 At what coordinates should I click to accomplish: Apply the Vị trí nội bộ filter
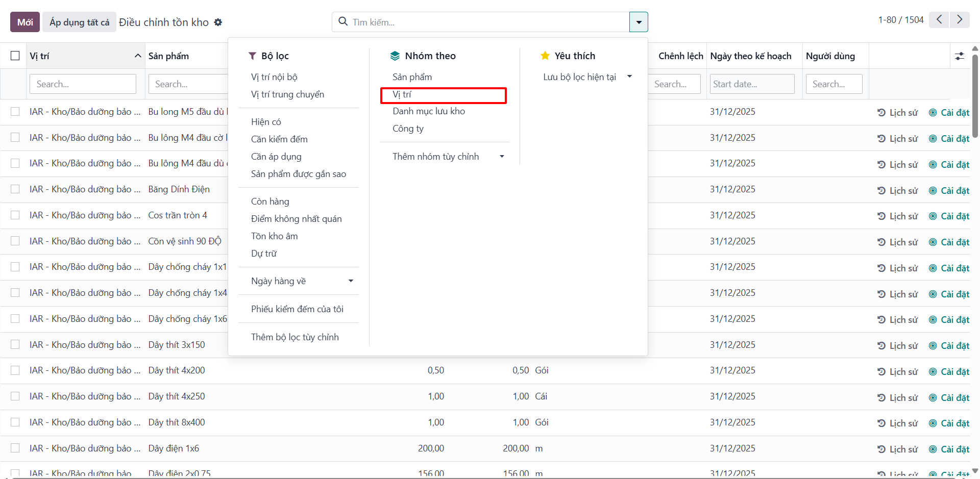pyautogui.click(x=274, y=77)
